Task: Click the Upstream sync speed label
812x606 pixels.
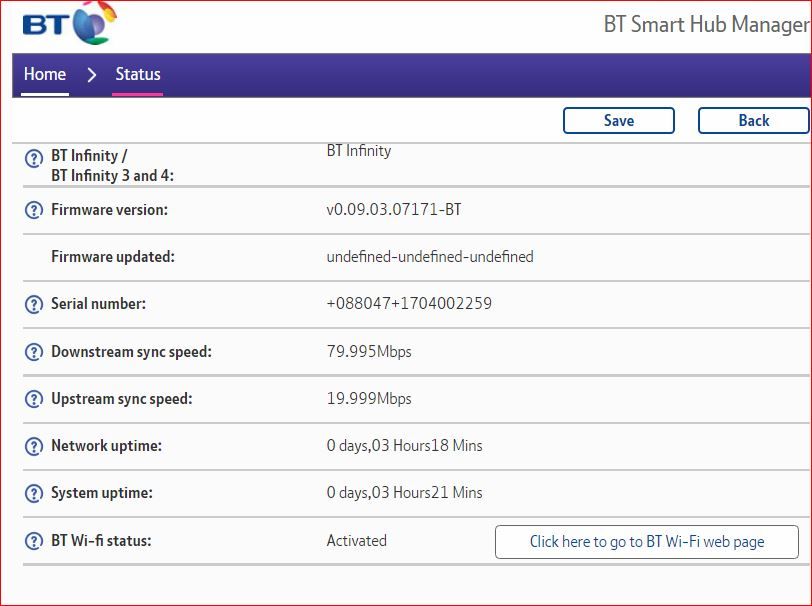Action: tap(122, 399)
